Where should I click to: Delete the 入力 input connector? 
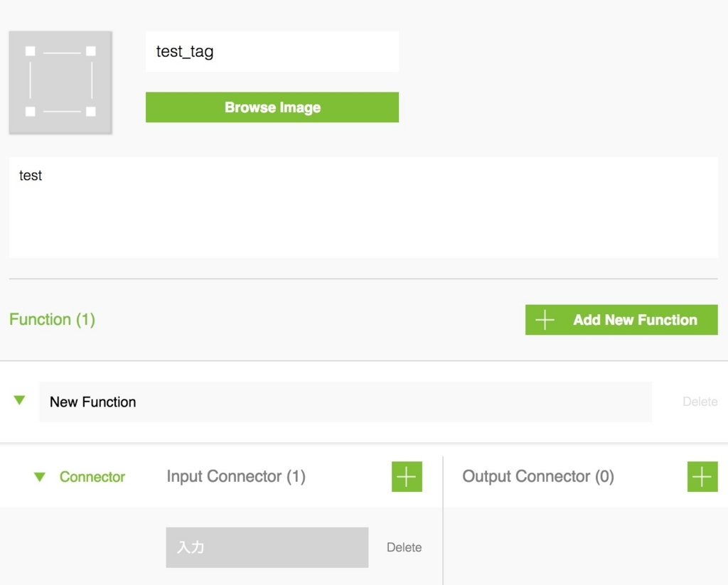tap(404, 547)
